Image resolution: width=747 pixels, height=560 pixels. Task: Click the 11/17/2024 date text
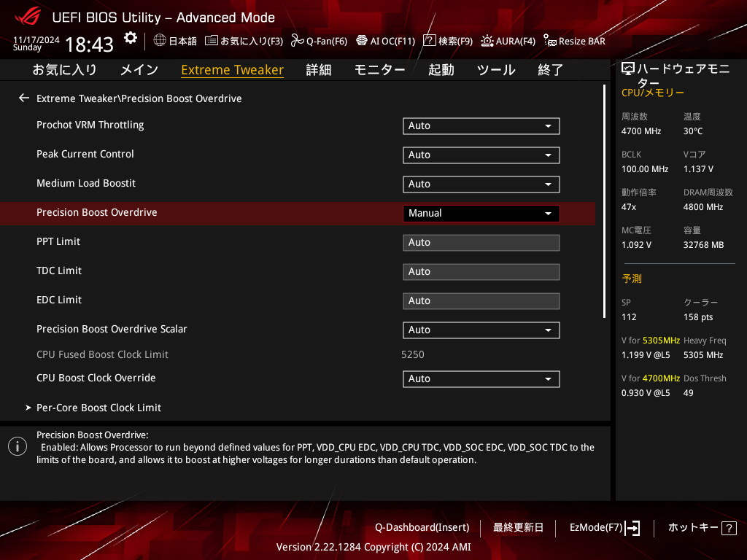(x=36, y=39)
